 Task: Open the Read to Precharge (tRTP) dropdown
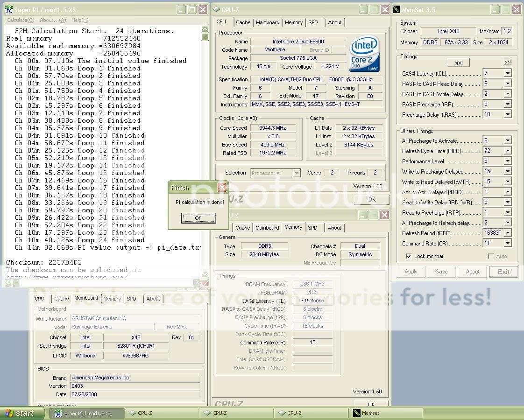(508, 212)
